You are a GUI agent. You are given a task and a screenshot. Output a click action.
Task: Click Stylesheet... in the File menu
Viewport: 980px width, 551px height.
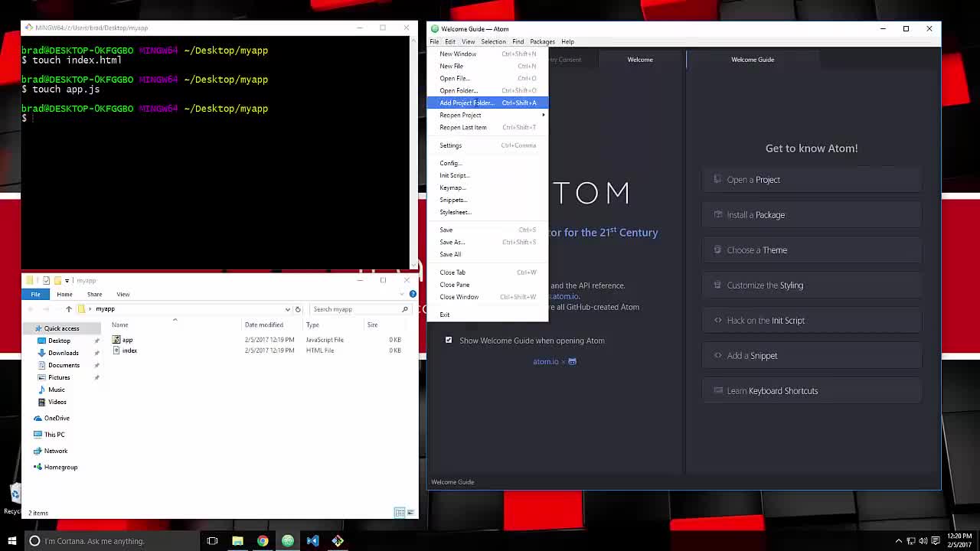pyautogui.click(x=488, y=212)
